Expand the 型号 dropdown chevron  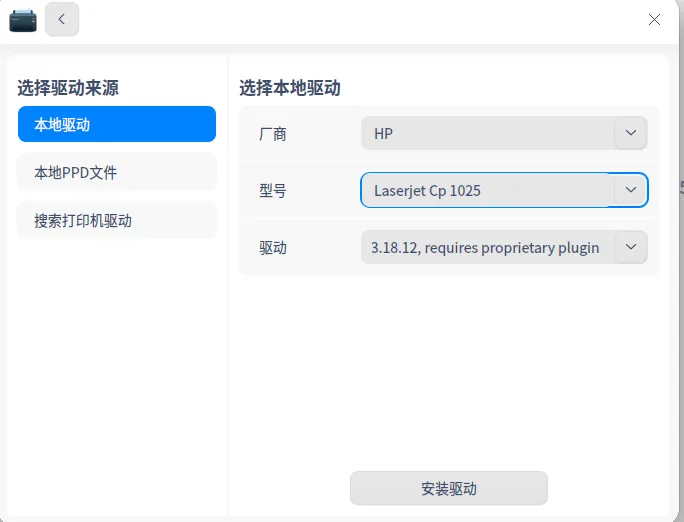tap(630, 190)
